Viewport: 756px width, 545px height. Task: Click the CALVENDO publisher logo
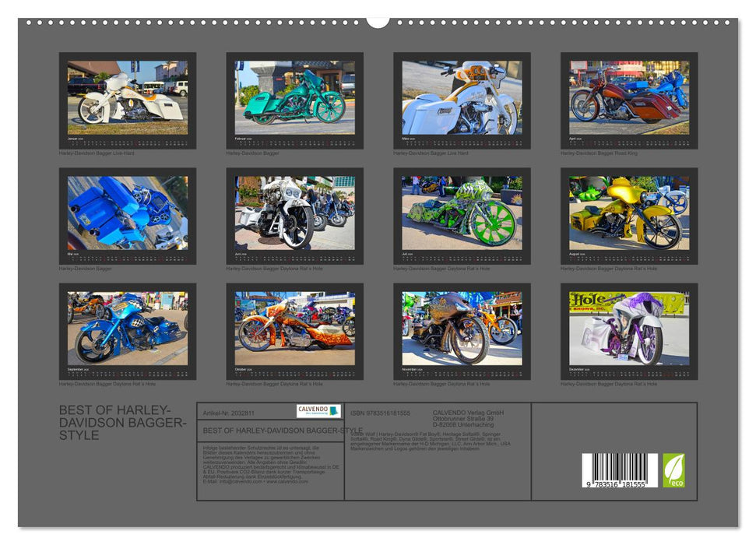pyautogui.click(x=317, y=411)
